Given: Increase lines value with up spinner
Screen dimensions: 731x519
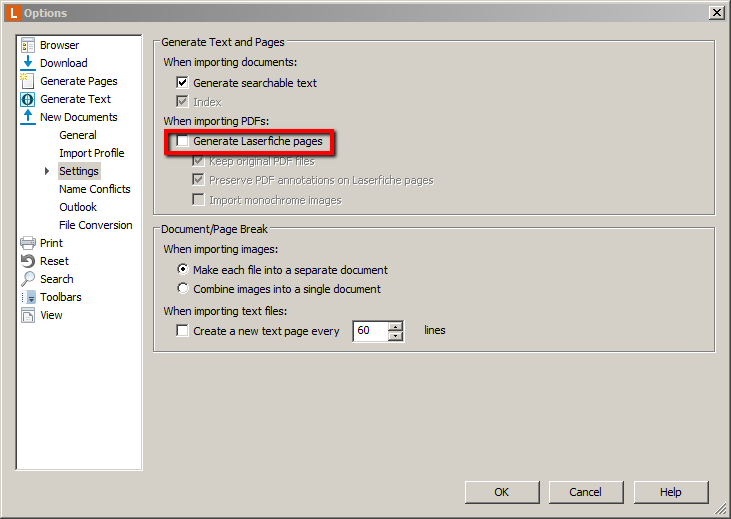Looking at the screenshot, I should pos(395,326).
